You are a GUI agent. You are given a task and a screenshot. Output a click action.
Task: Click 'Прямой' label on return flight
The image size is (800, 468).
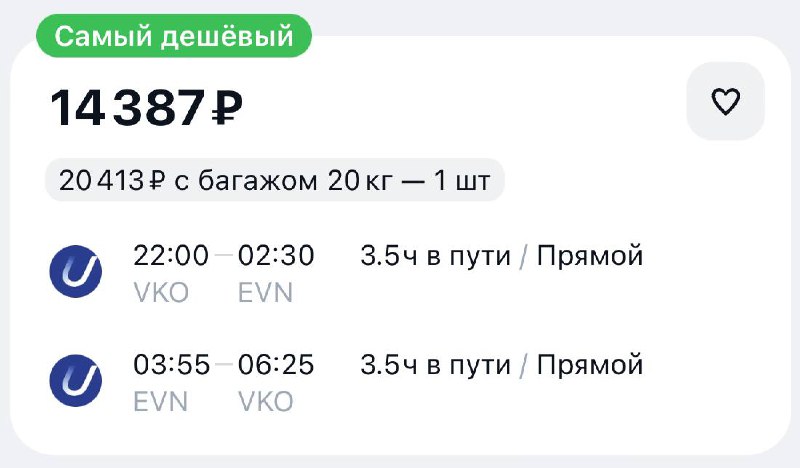coord(589,366)
